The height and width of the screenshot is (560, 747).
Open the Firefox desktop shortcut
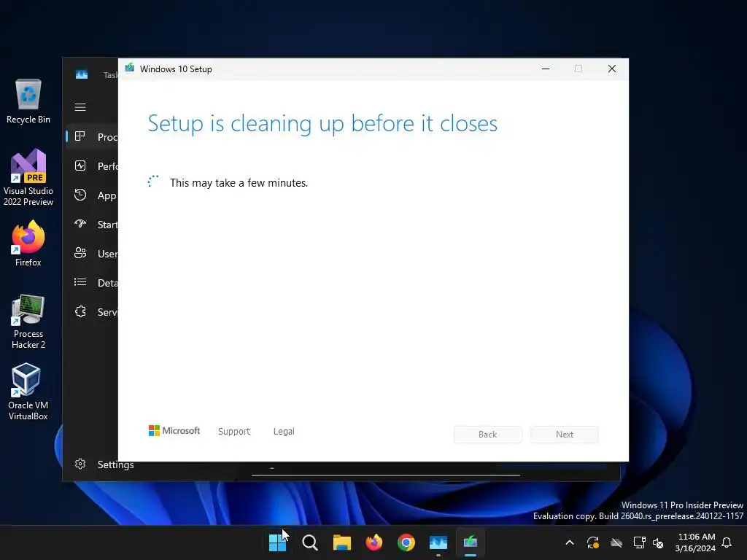pyautogui.click(x=28, y=244)
